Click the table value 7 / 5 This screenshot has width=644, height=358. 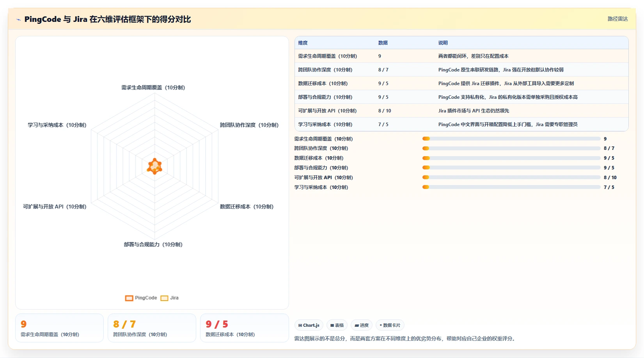coord(383,125)
